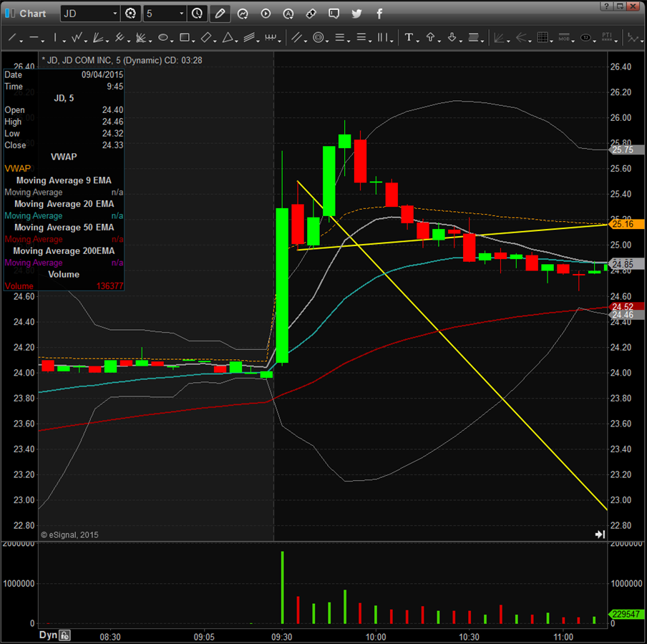Open the interval dropdown showing 5
This screenshot has width=647, height=644.
(181, 14)
